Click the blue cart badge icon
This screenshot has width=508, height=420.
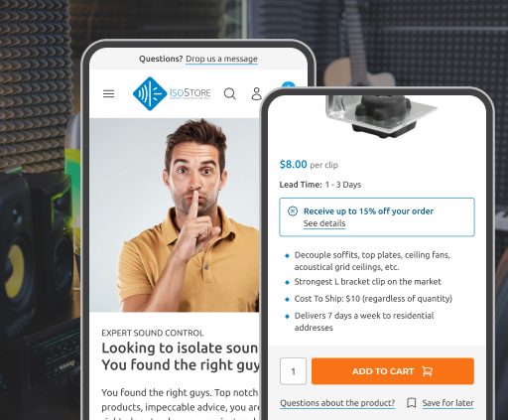coord(288,85)
